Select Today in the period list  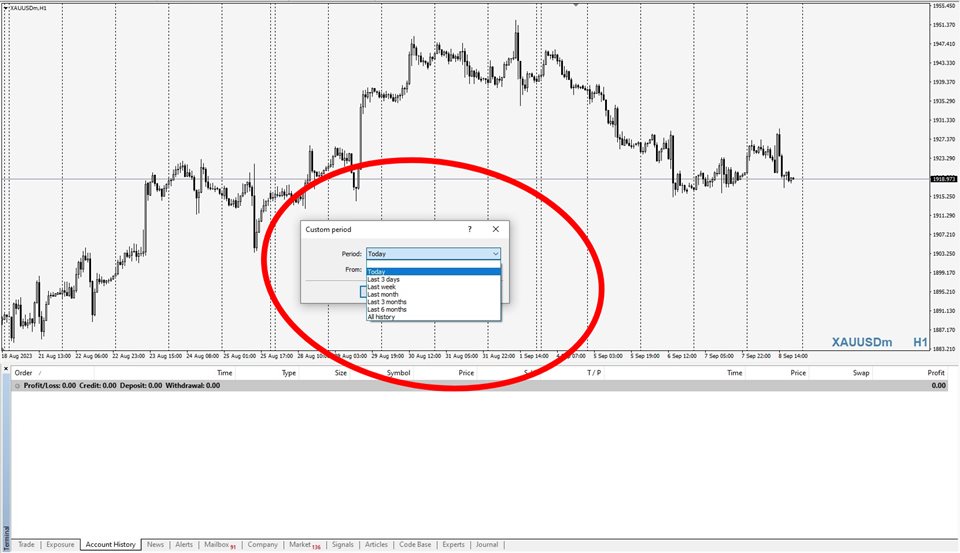(x=433, y=272)
